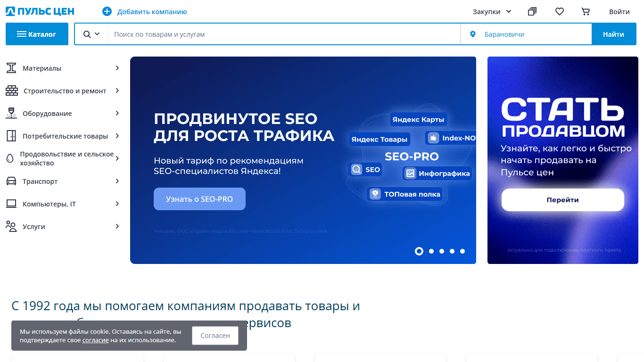
Task: Click the Пульс Цен logo
Action: click(x=40, y=12)
